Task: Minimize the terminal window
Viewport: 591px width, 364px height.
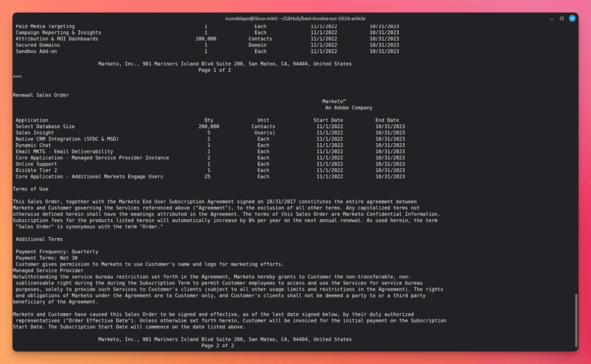Action: point(551,18)
